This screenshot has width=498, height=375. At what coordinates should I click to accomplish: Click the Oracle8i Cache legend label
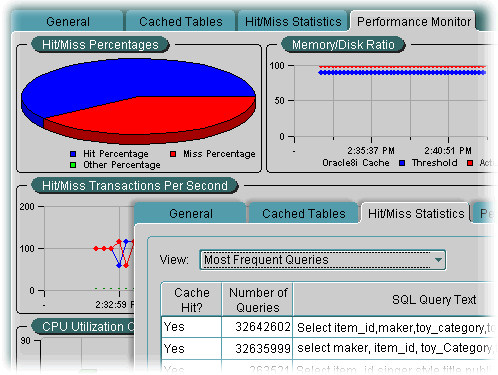[356, 163]
